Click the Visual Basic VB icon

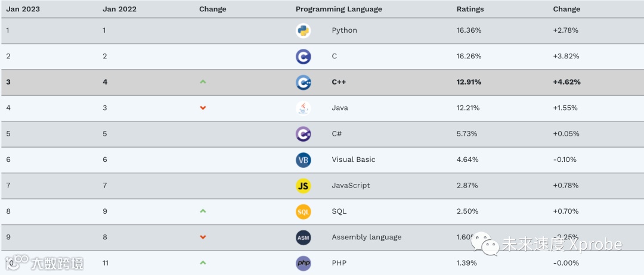pyautogui.click(x=303, y=160)
